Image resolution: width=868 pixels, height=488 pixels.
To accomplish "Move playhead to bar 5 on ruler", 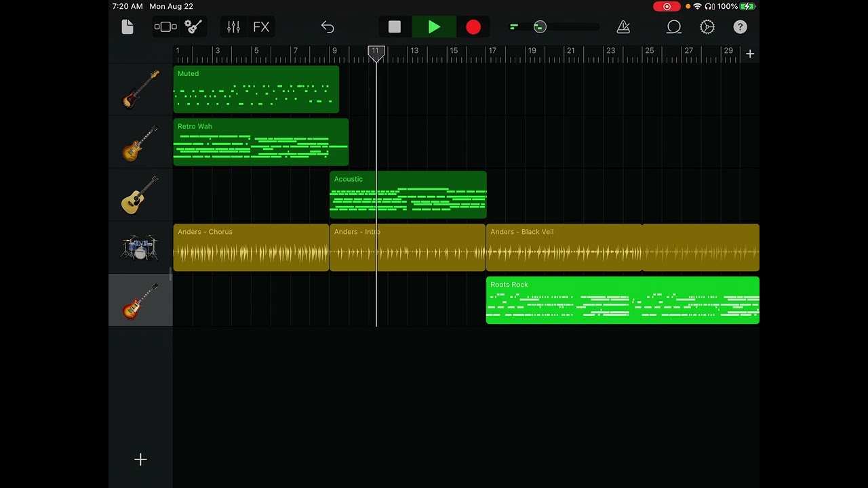I will tap(256, 52).
